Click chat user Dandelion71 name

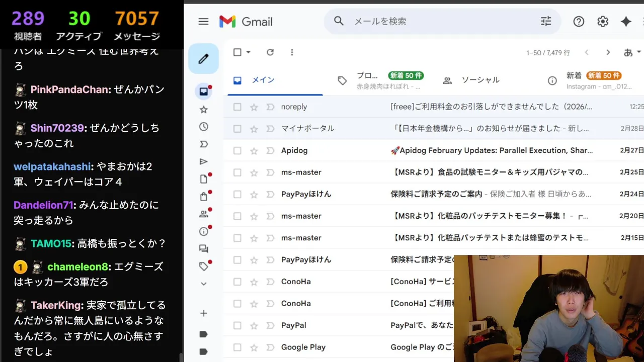44,205
